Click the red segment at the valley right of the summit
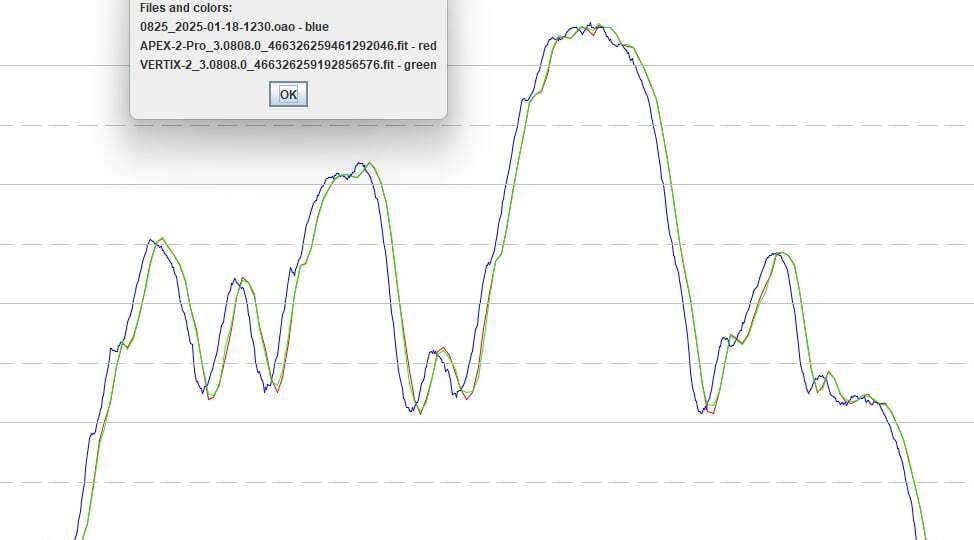 click(710, 410)
